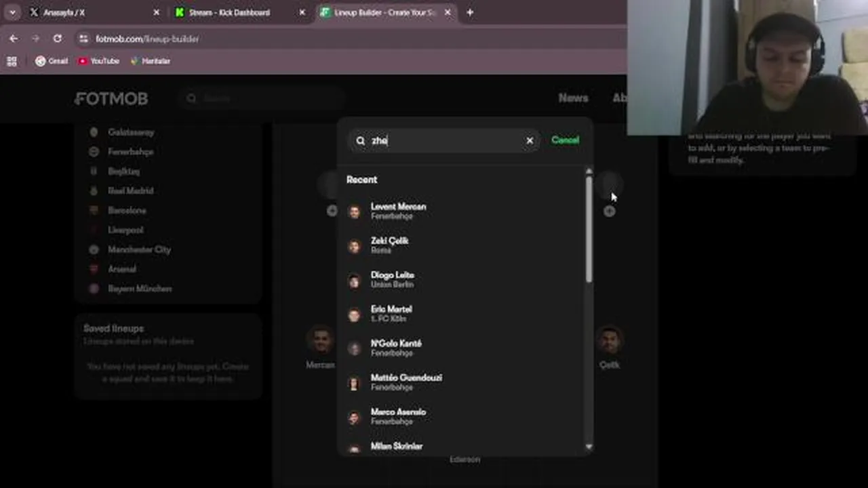Viewport: 868px width, 488px height.
Task: Add a player at the top right slot
Action: (x=610, y=211)
